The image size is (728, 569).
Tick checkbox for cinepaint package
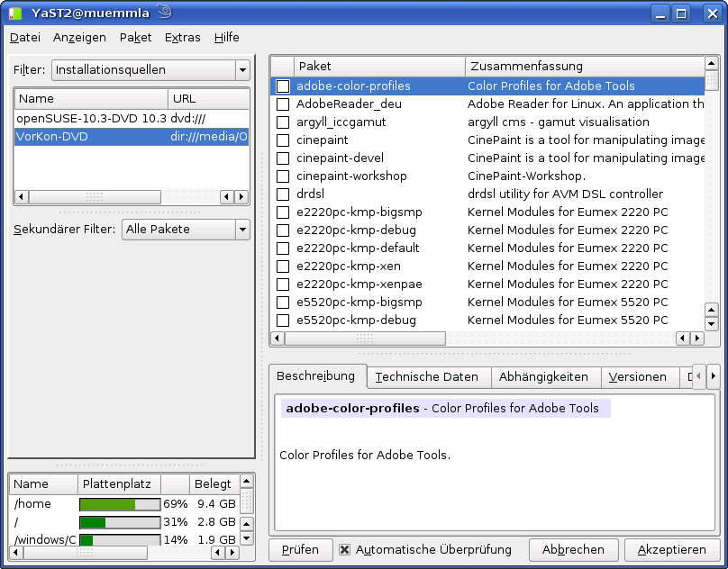pos(283,140)
